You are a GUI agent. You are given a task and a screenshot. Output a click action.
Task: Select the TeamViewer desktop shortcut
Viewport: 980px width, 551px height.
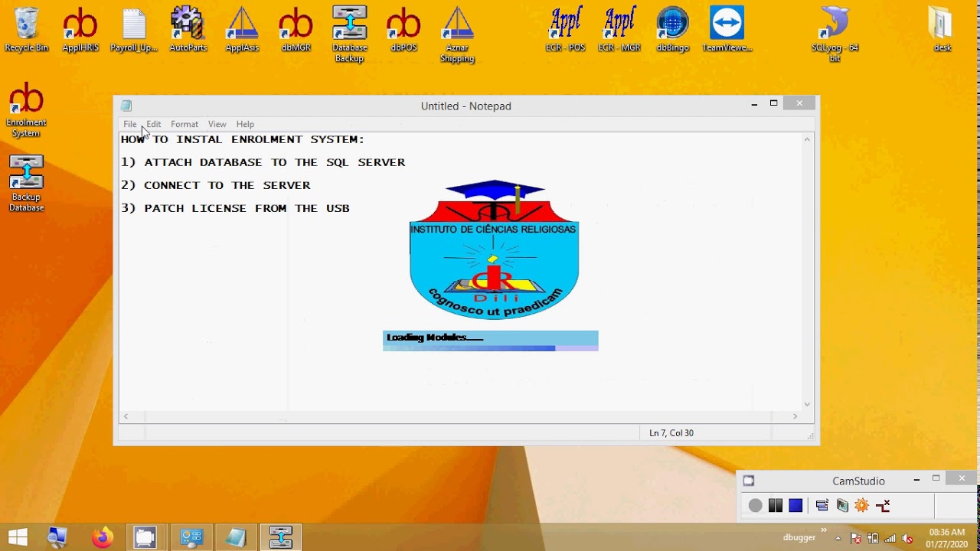(727, 29)
